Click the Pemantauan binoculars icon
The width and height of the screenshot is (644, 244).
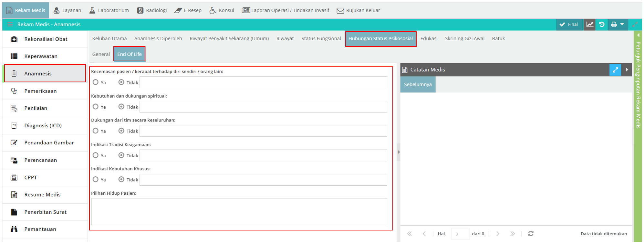[14, 229]
